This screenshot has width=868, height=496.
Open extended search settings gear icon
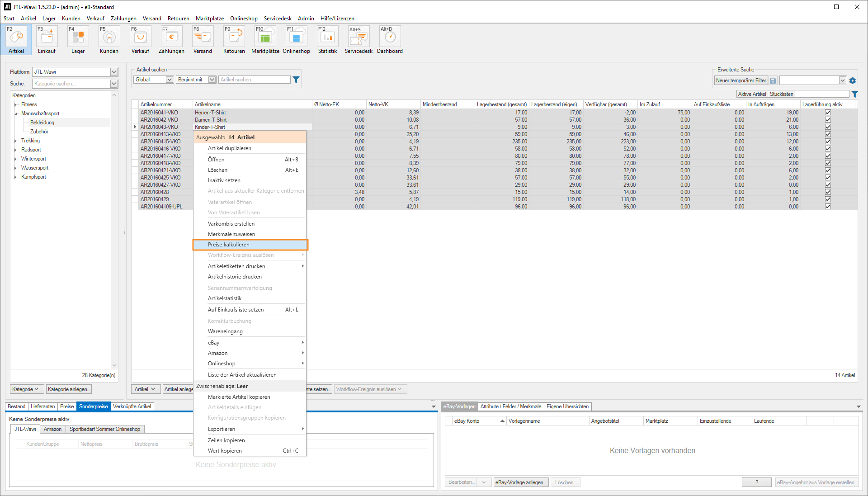[x=853, y=80]
